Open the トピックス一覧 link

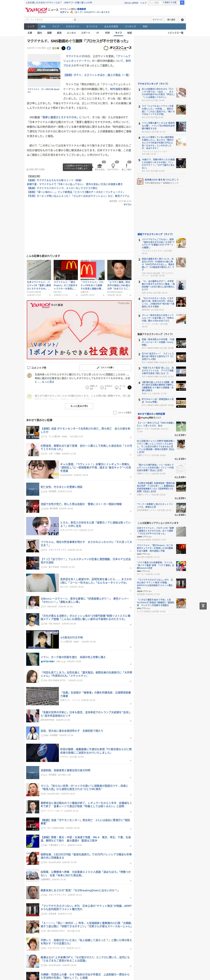pyautogui.click(x=175, y=33)
